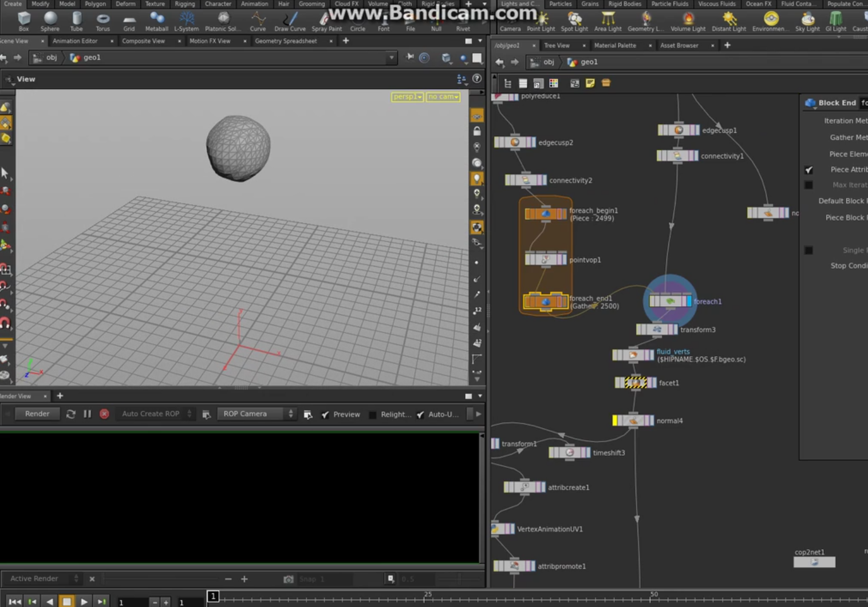Select the foreach_end1 node

(x=546, y=301)
